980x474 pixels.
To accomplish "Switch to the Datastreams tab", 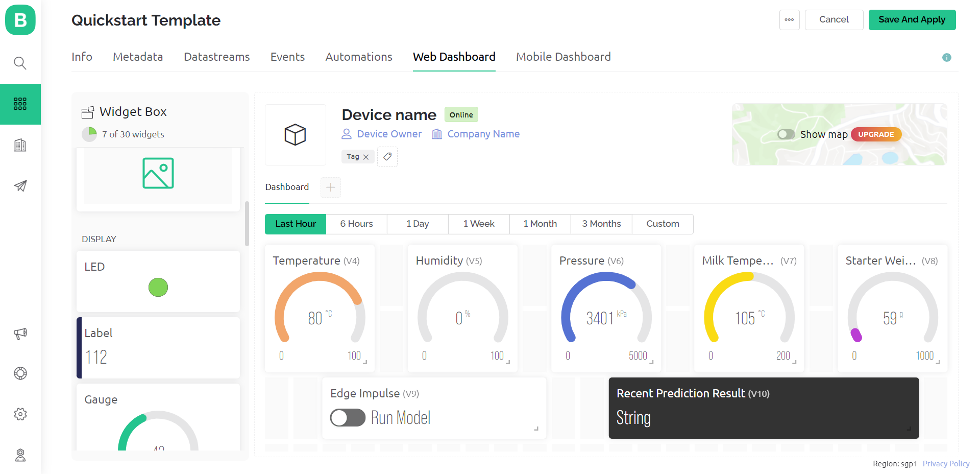I will (x=217, y=57).
